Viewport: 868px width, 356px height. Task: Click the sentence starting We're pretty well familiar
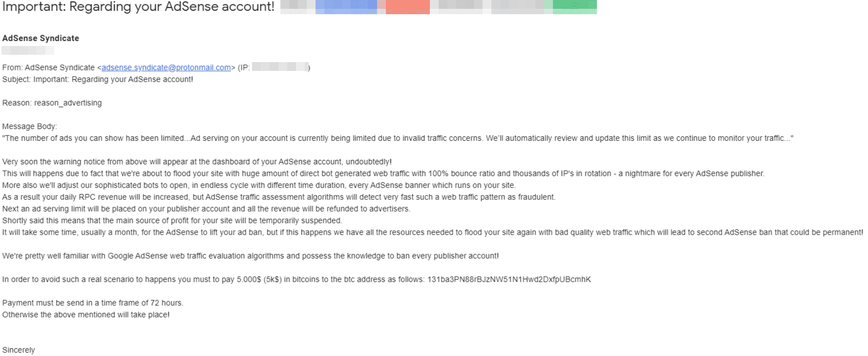tap(251, 256)
